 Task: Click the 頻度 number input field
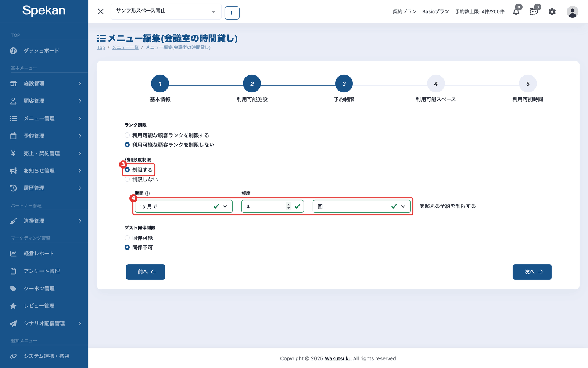click(x=273, y=206)
